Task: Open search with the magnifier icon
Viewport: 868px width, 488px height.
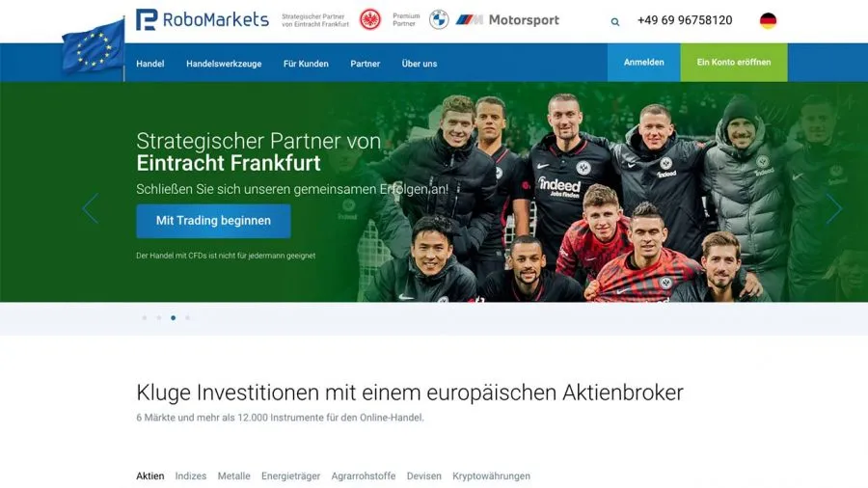Action: [615, 22]
